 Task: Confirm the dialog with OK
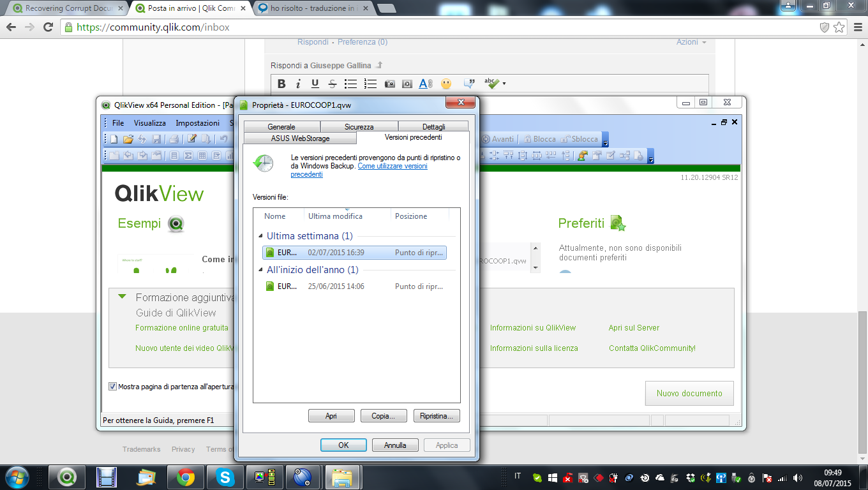(343, 445)
